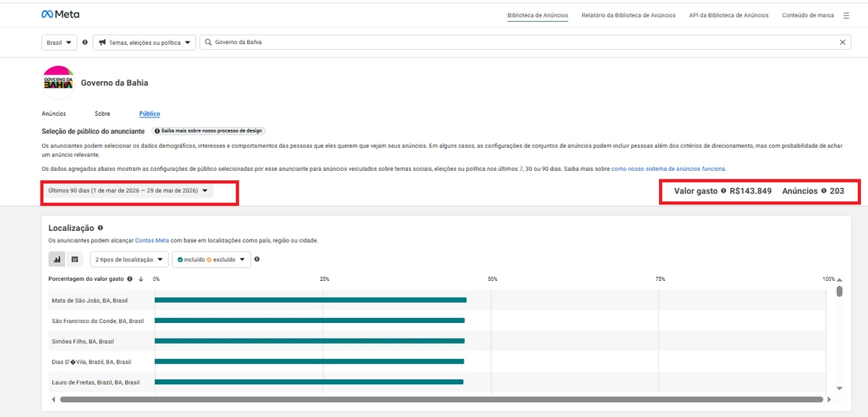The height and width of the screenshot is (417, 868).
Task: Click the Governo da Bahia page title
Action: [114, 83]
